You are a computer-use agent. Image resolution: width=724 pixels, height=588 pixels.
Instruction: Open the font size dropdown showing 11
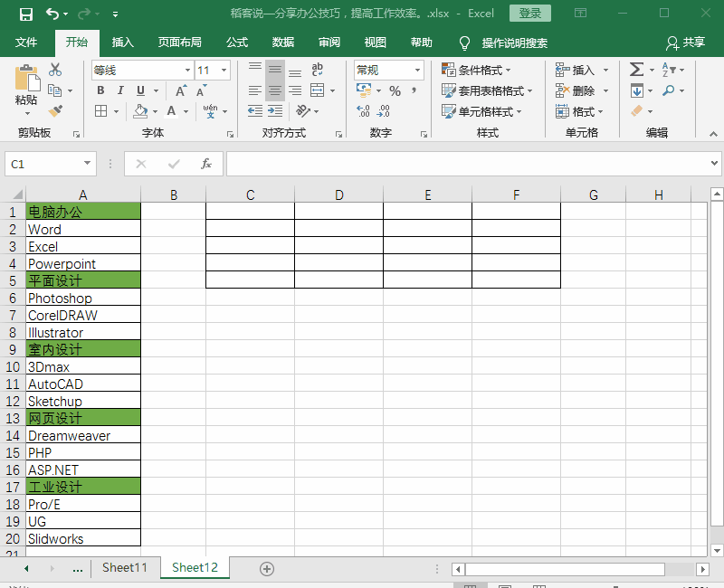[224, 71]
